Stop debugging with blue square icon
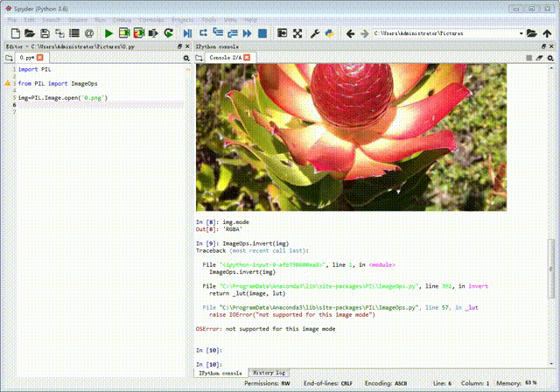 [262, 33]
